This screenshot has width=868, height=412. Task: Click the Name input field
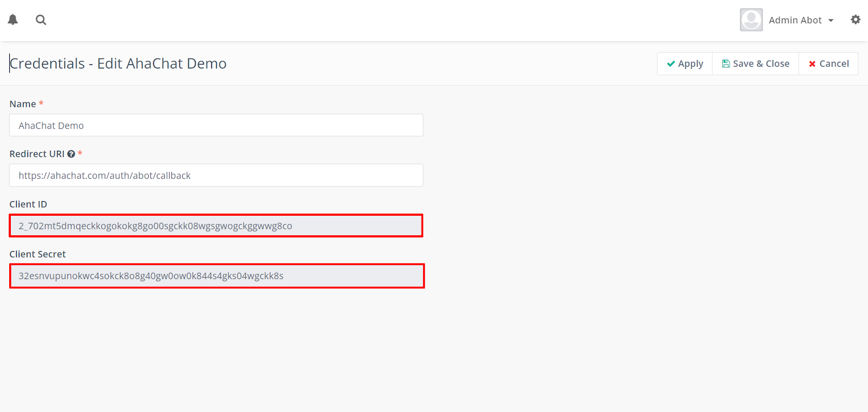tap(216, 125)
